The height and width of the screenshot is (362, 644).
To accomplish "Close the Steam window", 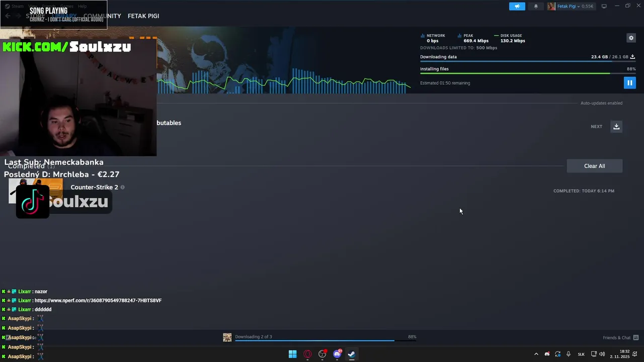I will click(638, 6).
